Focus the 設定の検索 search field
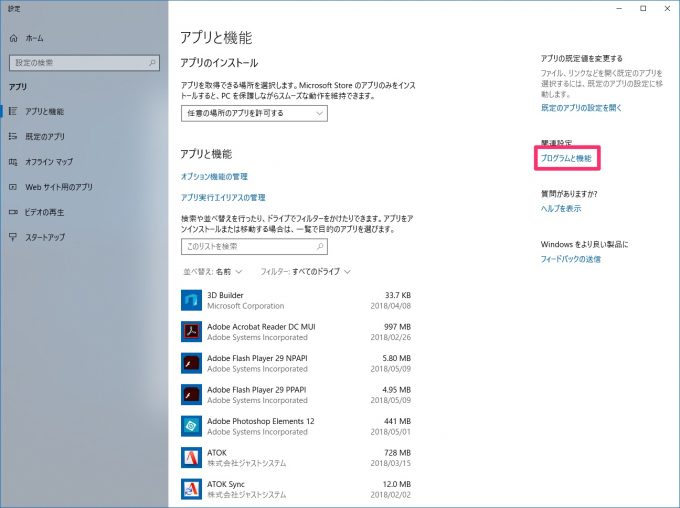Viewport: 680px width, 508px height. [84, 63]
